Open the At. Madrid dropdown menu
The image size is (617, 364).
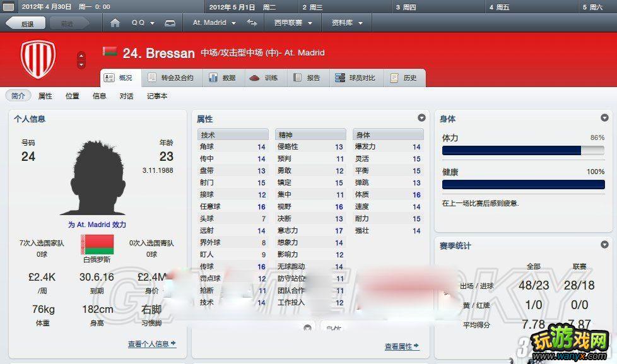tap(214, 23)
